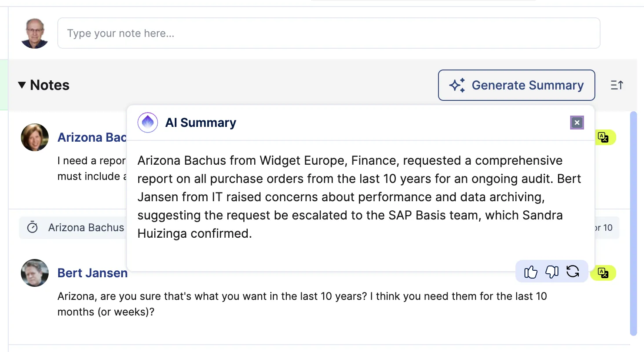Click the thumbs up feedback icon

(x=531, y=272)
